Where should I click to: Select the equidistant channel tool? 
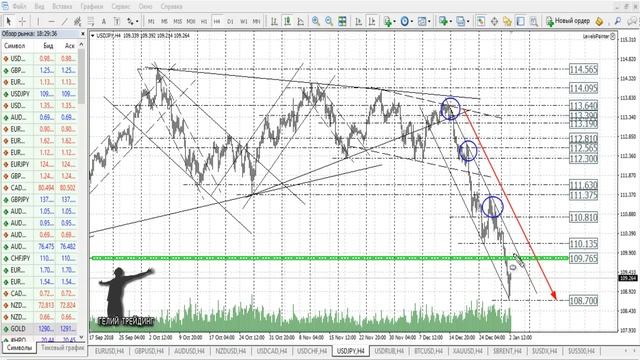coord(77,21)
